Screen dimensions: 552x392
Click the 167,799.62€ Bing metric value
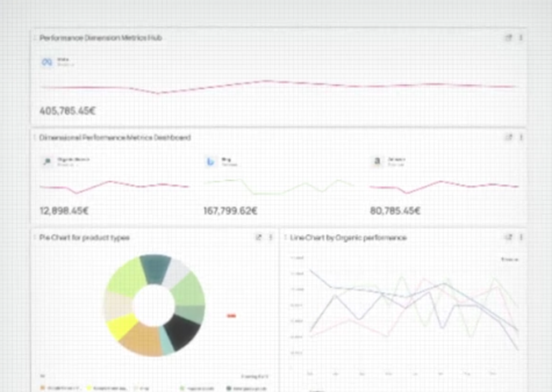[230, 211]
